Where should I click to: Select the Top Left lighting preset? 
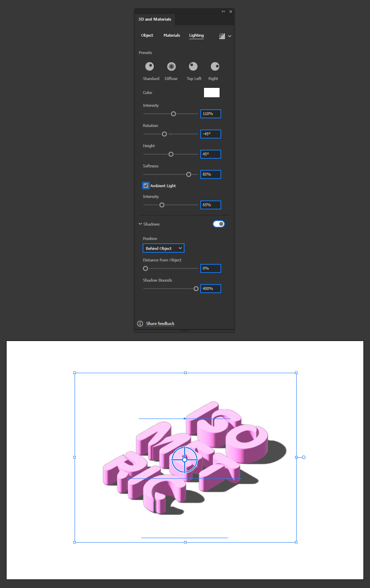point(193,66)
